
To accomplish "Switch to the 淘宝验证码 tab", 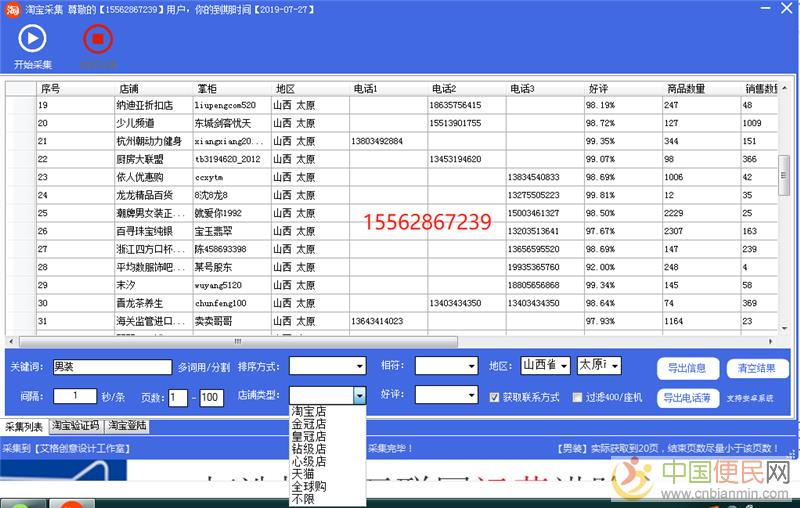I will pos(76,426).
